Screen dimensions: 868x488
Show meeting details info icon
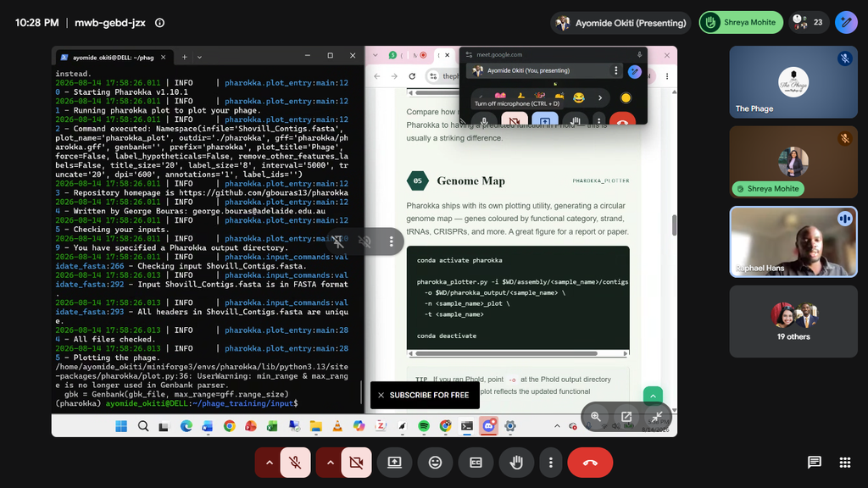click(159, 23)
